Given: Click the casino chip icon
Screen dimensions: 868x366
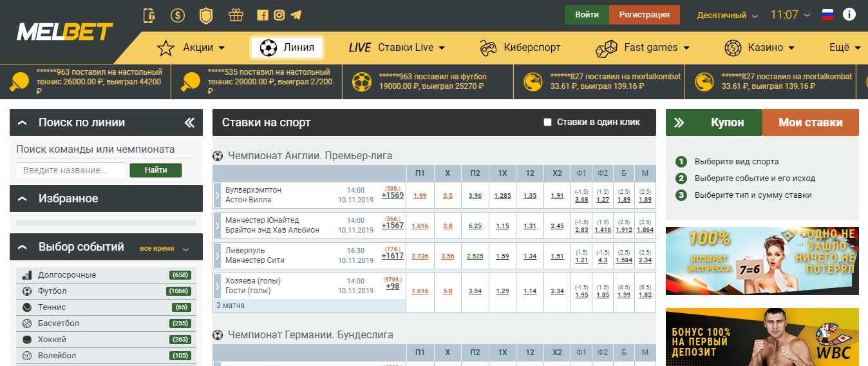Looking at the screenshot, I should pyautogui.click(x=733, y=48).
